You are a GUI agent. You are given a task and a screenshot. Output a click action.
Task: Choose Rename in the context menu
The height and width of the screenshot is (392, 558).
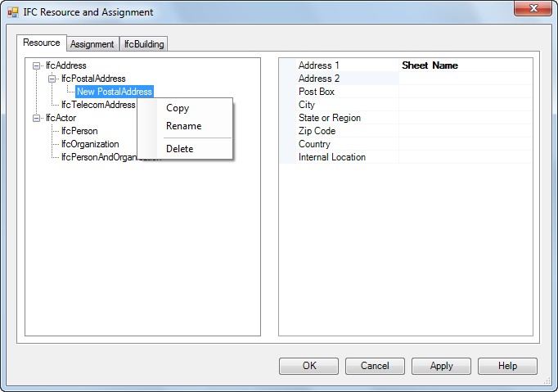(x=183, y=126)
